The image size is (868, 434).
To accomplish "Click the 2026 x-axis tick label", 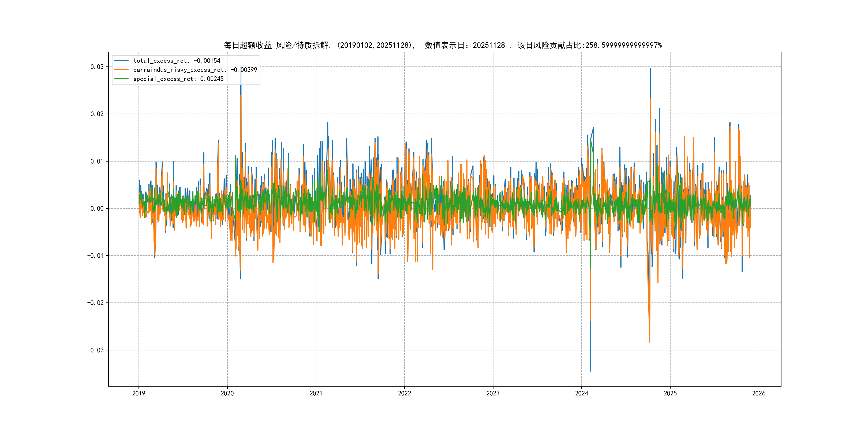I will click(x=759, y=393).
